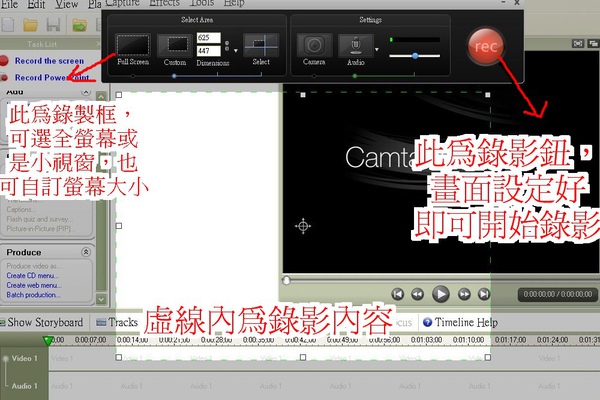The image size is (600, 400).
Task: Click the Play button in preview
Action: coord(441,294)
